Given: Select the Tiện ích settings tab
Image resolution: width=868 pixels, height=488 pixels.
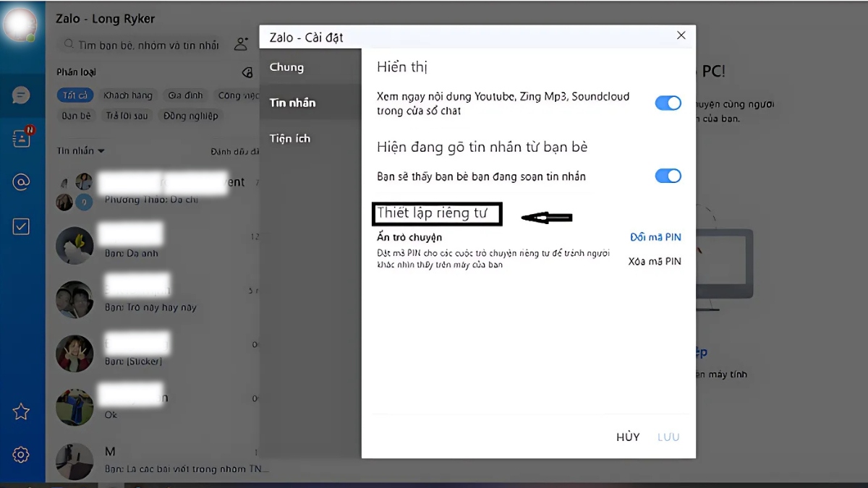Looking at the screenshot, I should click(x=310, y=138).
